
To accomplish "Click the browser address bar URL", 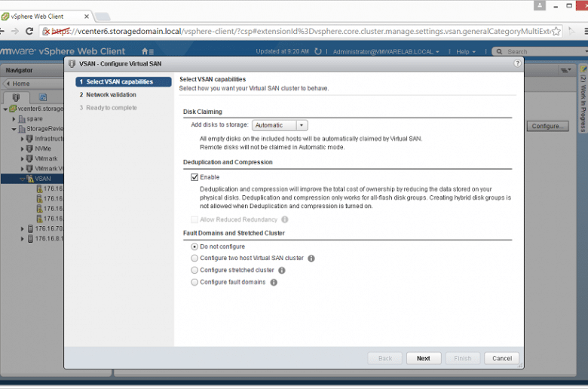I will click(300, 31).
